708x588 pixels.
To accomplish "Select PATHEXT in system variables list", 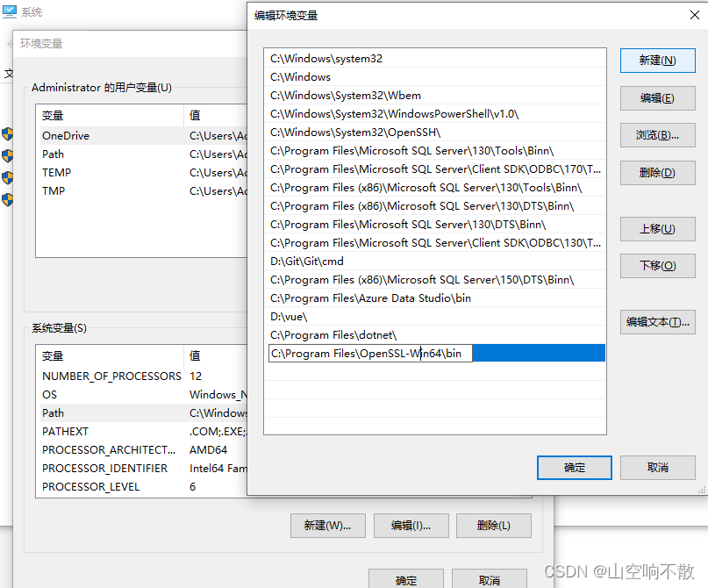I will coord(66,432).
